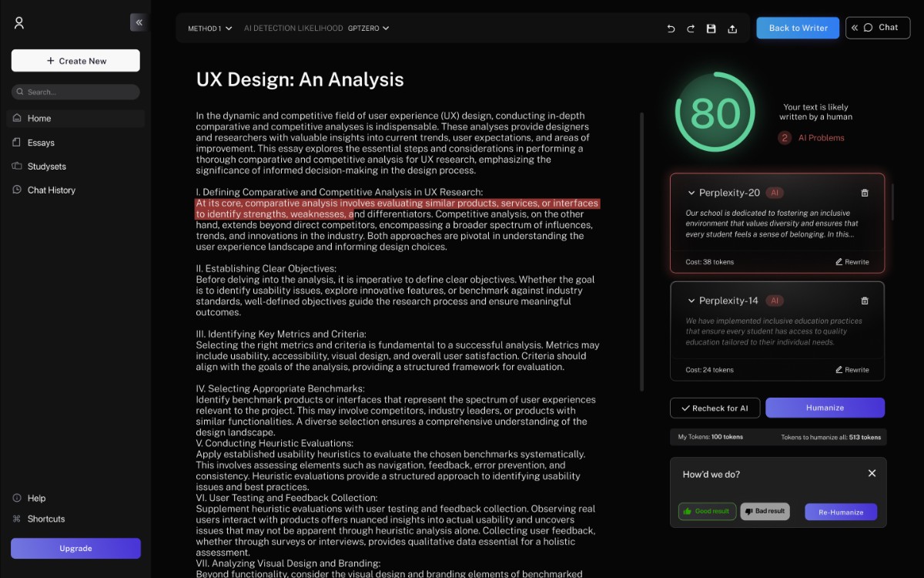Image resolution: width=924 pixels, height=578 pixels.
Task: Click the Perplexity-20 excerpt text
Action: pos(774,223)
